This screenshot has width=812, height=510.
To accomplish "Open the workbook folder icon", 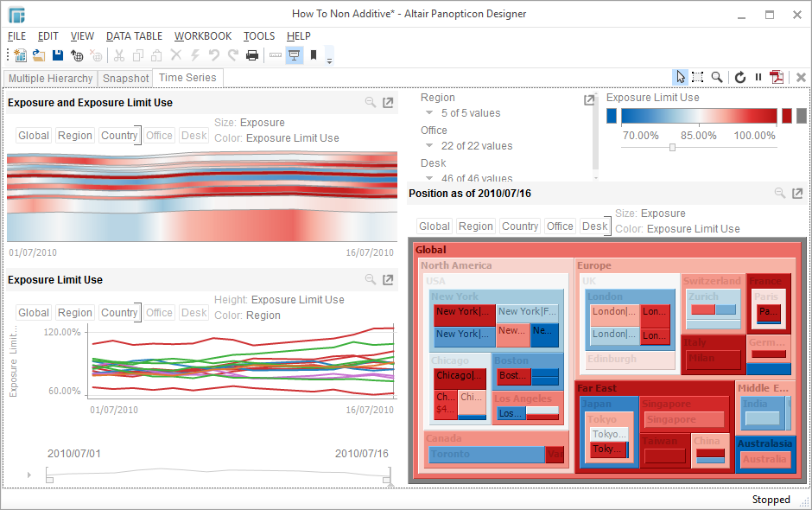I will tap(39, 55).
